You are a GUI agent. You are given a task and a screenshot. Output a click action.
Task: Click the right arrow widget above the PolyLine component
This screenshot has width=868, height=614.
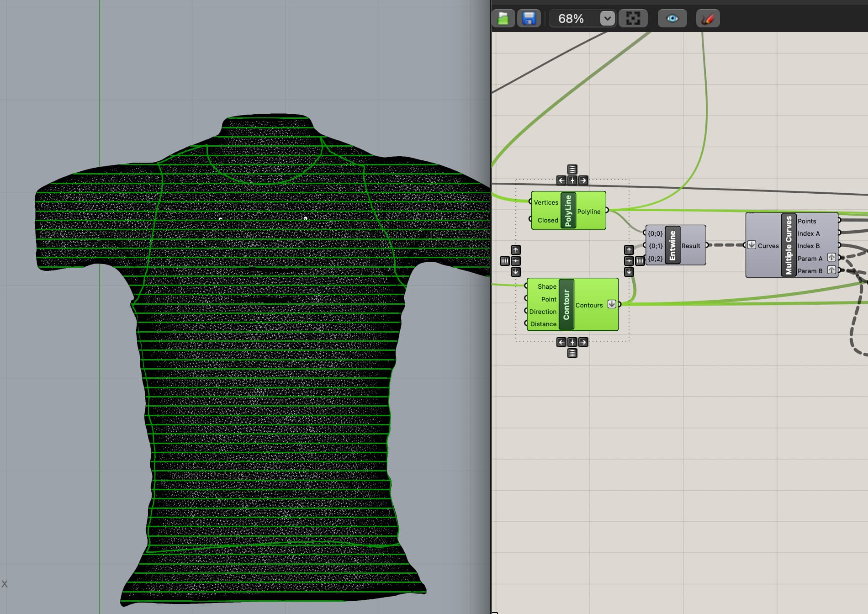tap(583, 180)
